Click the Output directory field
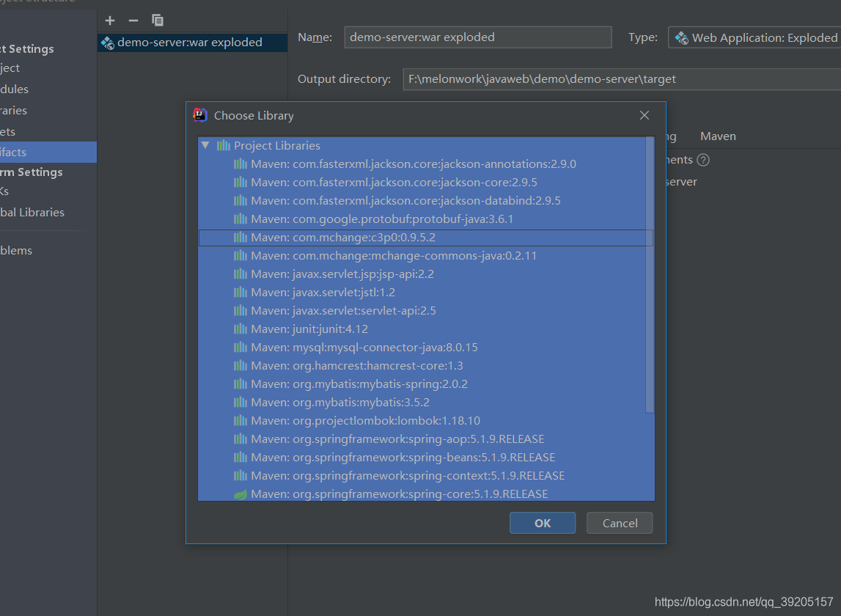The width and height of the screenshot is (841, 616). [x=623, y=79]
